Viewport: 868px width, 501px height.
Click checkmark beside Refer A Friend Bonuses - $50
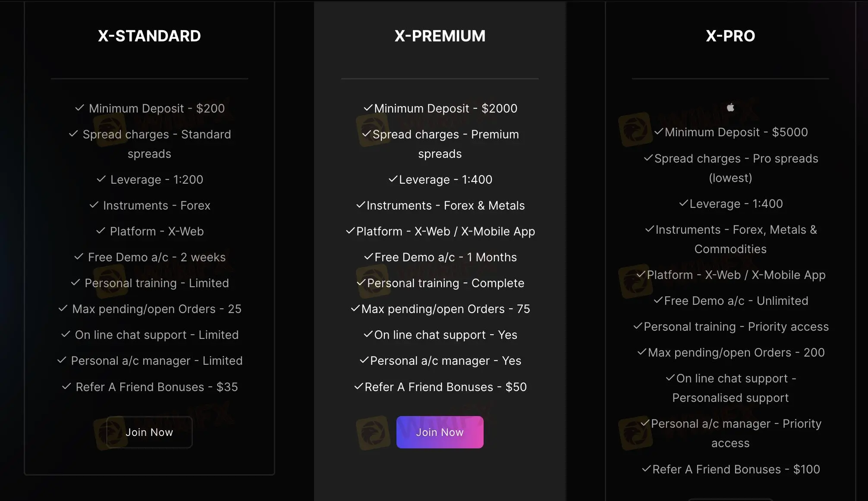pyautogui.click(x=359, y=386)
